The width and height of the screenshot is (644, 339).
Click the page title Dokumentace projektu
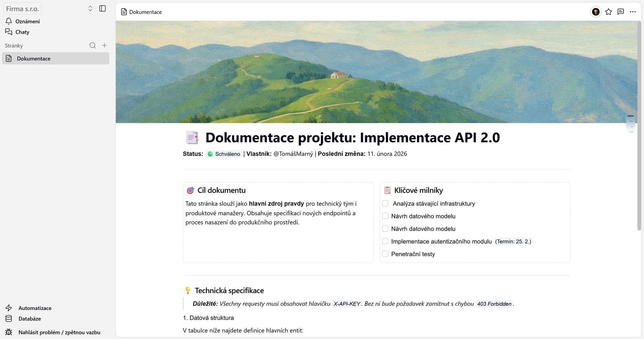click(x=353, y=137)
